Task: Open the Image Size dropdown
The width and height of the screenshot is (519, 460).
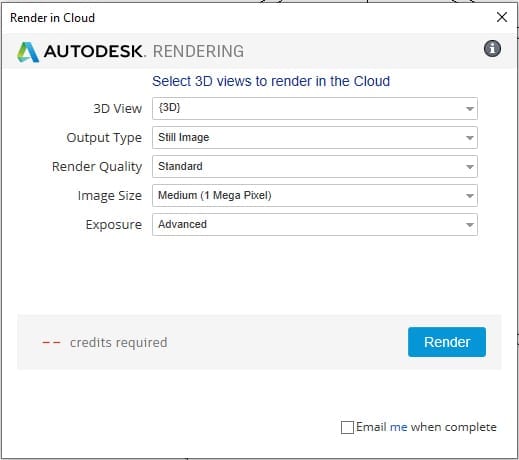Action: coord(315,196)
